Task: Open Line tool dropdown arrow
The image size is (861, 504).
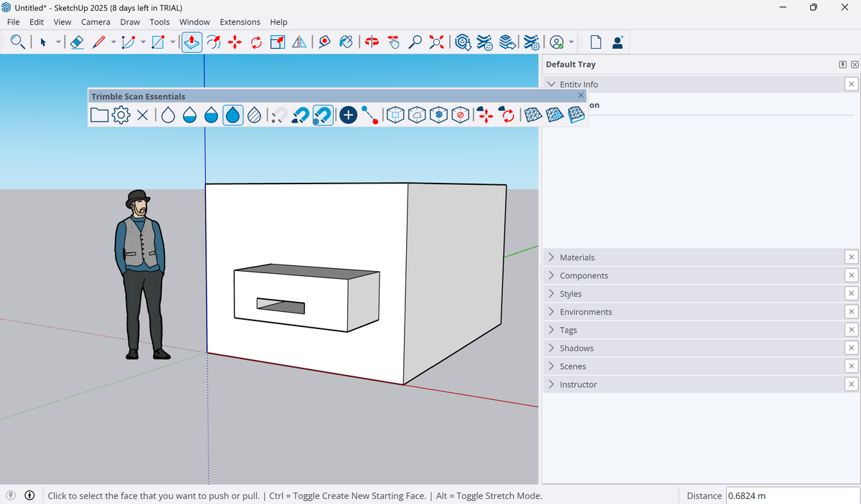Action: pyautogui.click(x=113, y=42)
